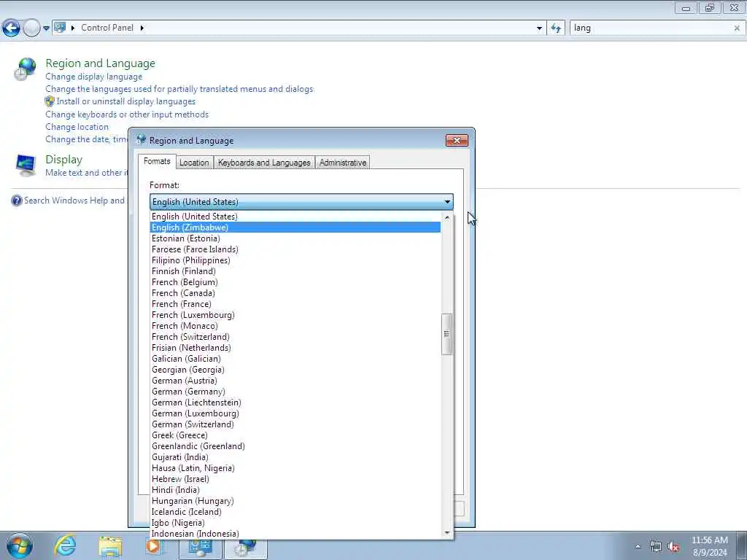This screenshot has height=560, width=747.
Task: Click 'Install or uninstall display languages'
Action: tap(125, 101)
